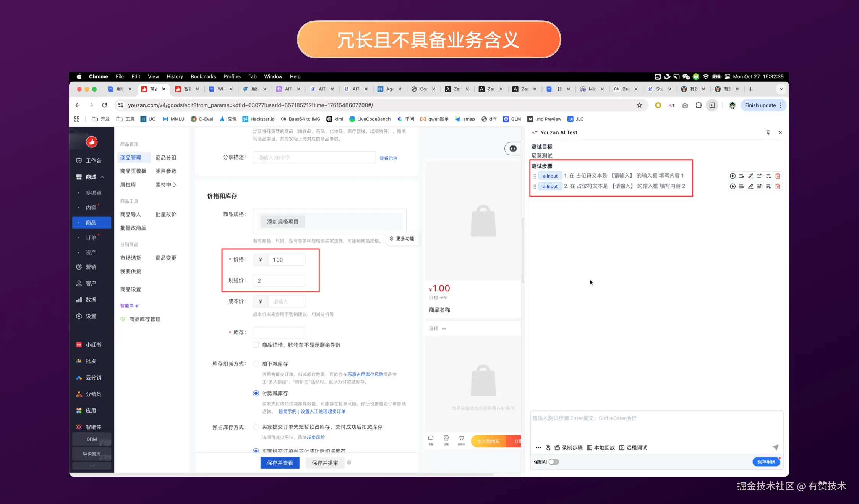Click the send arrow in test step box

point(775,447)
